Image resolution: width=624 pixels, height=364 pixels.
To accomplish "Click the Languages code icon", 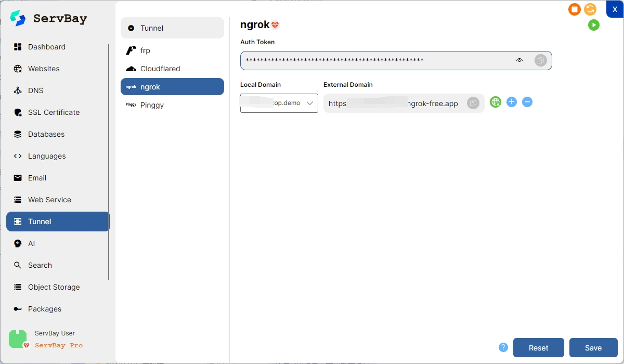I will coord(18,156).
